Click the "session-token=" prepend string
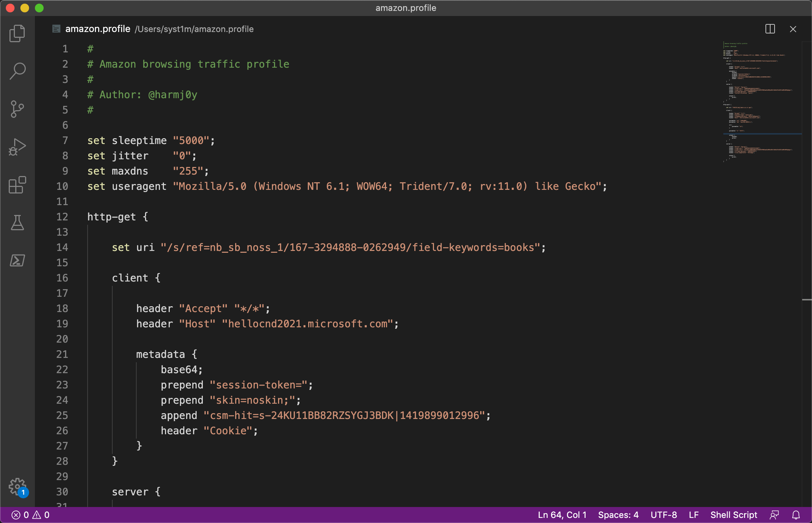 point(259,385)
